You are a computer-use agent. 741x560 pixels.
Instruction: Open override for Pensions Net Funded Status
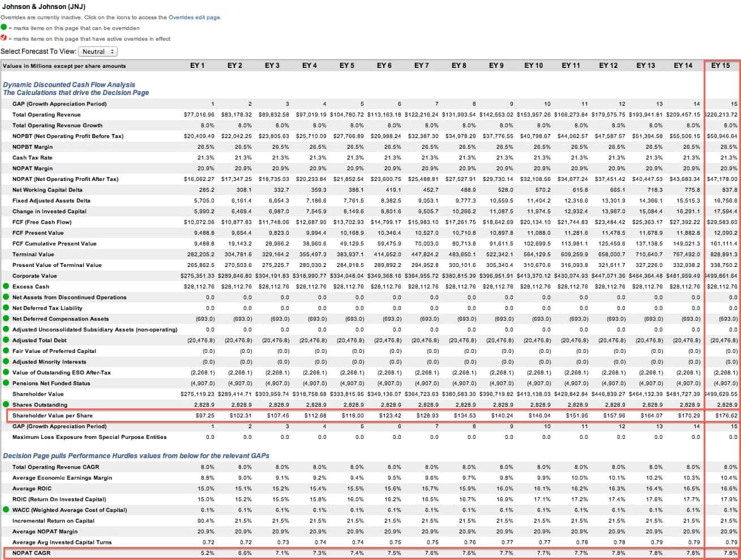pyautogui.click(x=6, y=384)
